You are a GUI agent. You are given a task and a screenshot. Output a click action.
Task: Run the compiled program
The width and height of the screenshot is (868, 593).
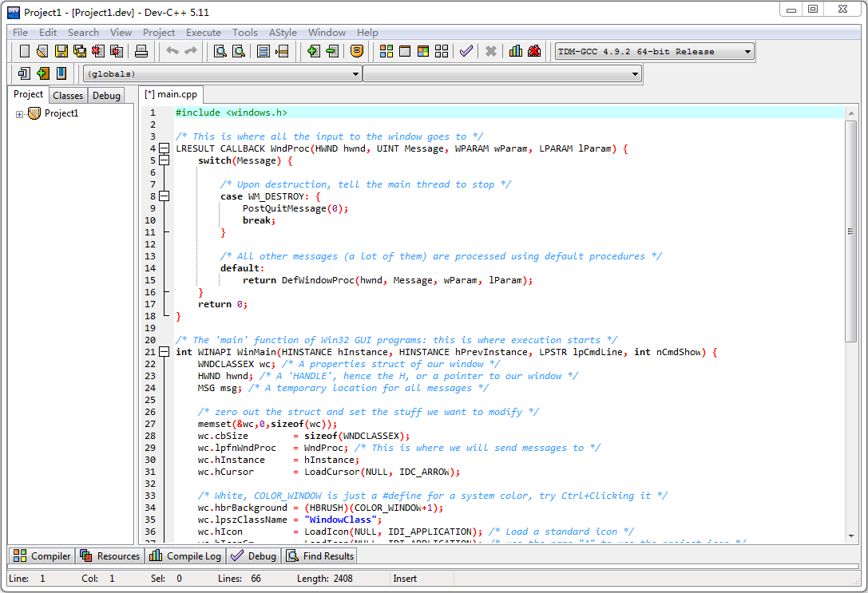404,50
